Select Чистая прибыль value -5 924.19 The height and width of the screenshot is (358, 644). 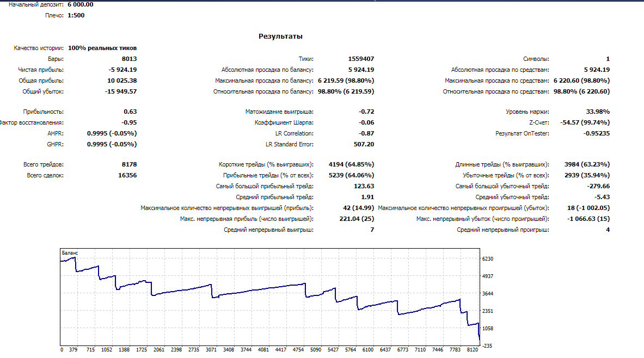coord(123,70)
